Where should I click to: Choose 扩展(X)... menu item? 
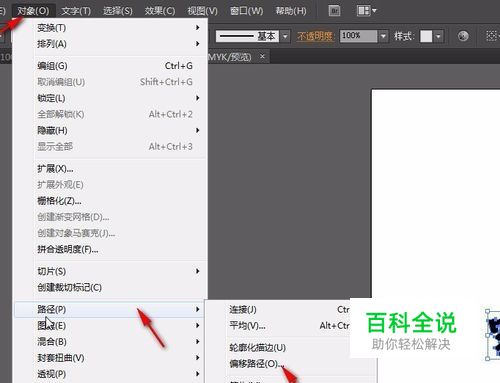click(x=110, y=169)
